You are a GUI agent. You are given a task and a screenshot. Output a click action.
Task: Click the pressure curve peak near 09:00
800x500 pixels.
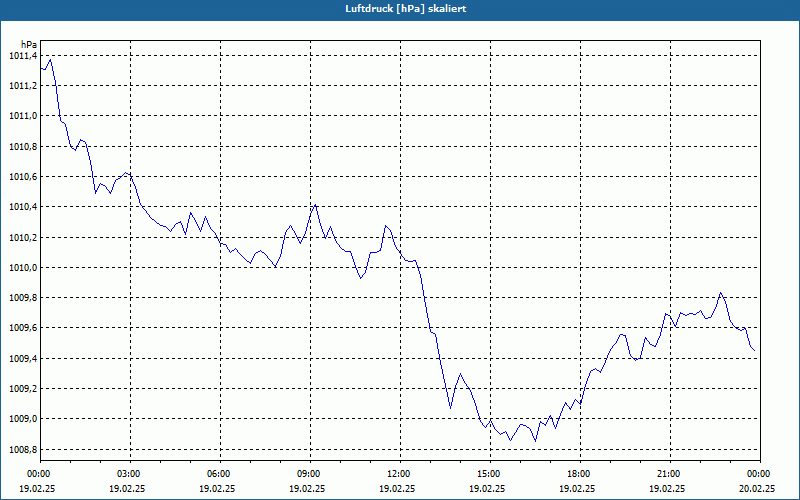click(315, 205)
